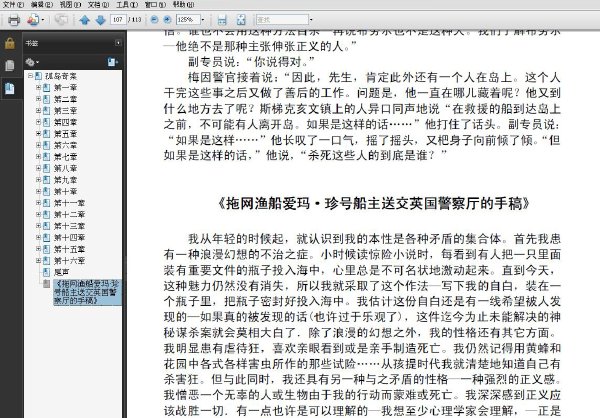Go to the next page with down arrow
The height and width of the screenshot is (418, 600).
tap(100, 20)
